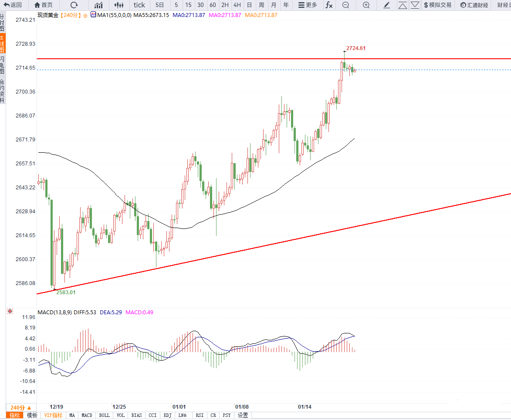The width and height of the screenshot is (511, 420).
Task: Open the fx formula indicator tool
Action: (329, 5)
